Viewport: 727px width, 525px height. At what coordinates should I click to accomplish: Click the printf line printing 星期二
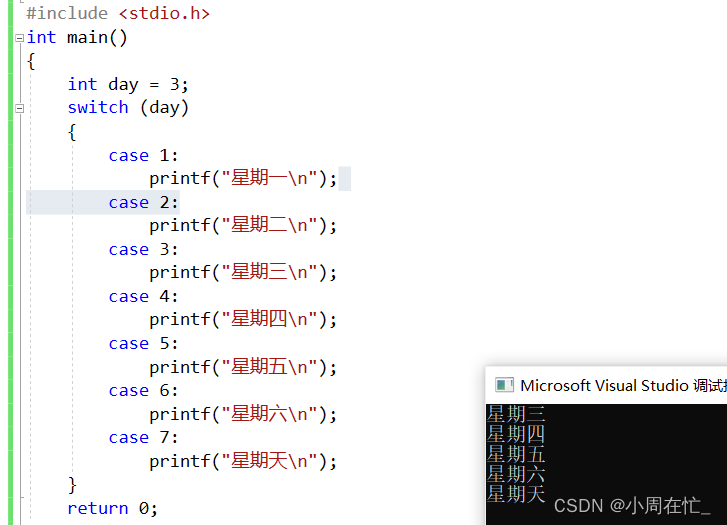(x=243, y=226)
